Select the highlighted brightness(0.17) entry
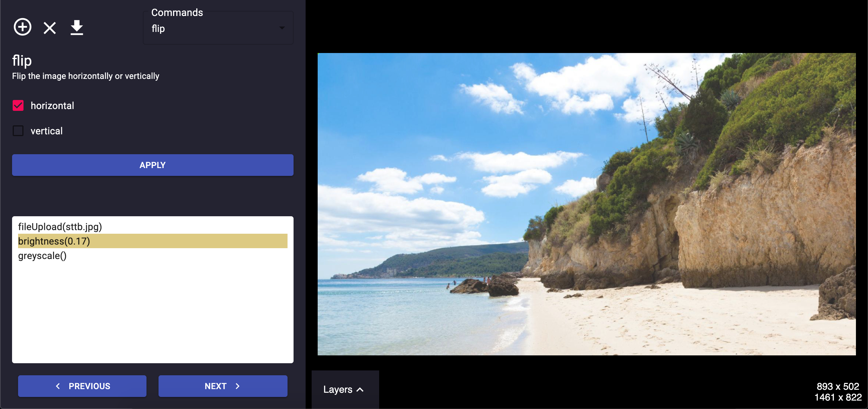This screenshot has width=868, height=409. (x=153, y=241)
